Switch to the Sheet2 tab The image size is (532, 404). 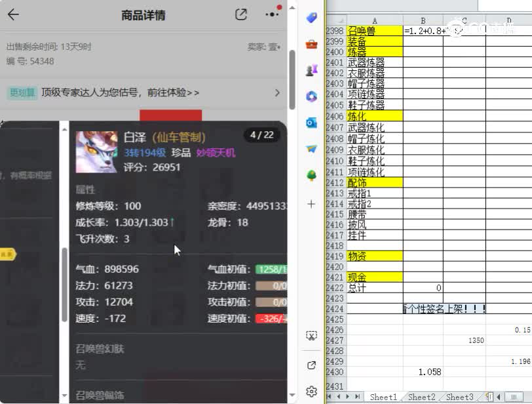click(421, 397)
